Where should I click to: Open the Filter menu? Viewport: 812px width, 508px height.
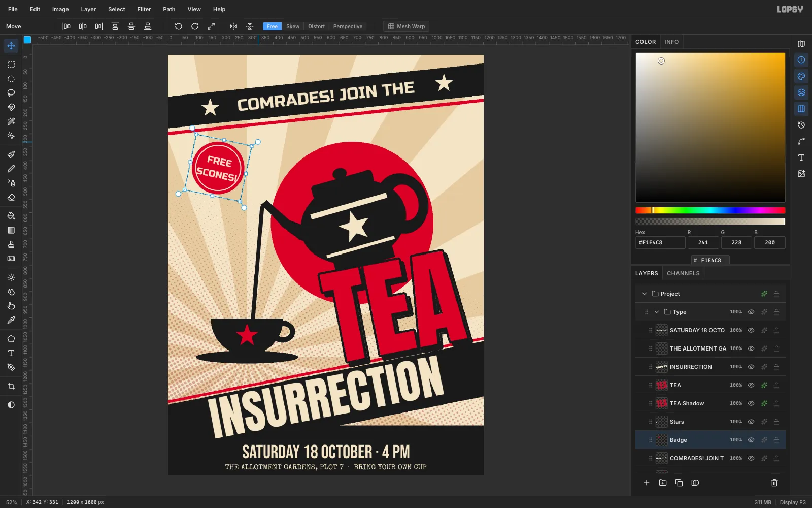(x=144, y=9)
